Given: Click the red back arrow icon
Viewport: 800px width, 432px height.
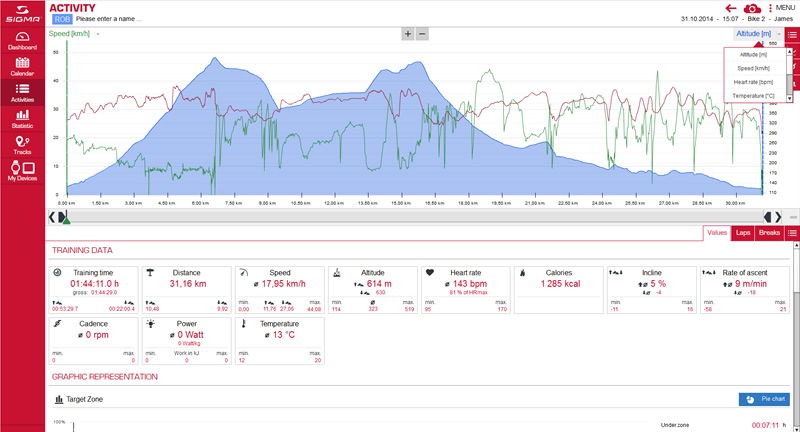Looking at the screenshot, I should (731, 8).
